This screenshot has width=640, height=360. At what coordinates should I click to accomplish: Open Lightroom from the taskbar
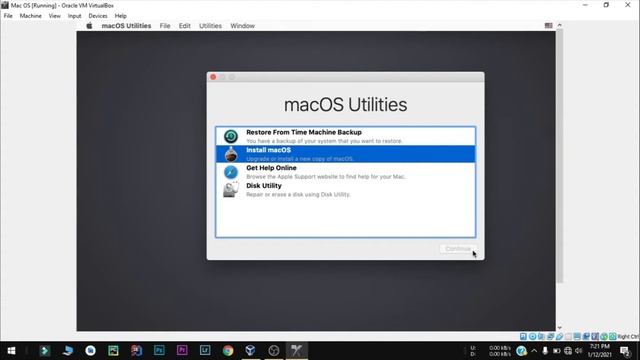coord(205,351)
